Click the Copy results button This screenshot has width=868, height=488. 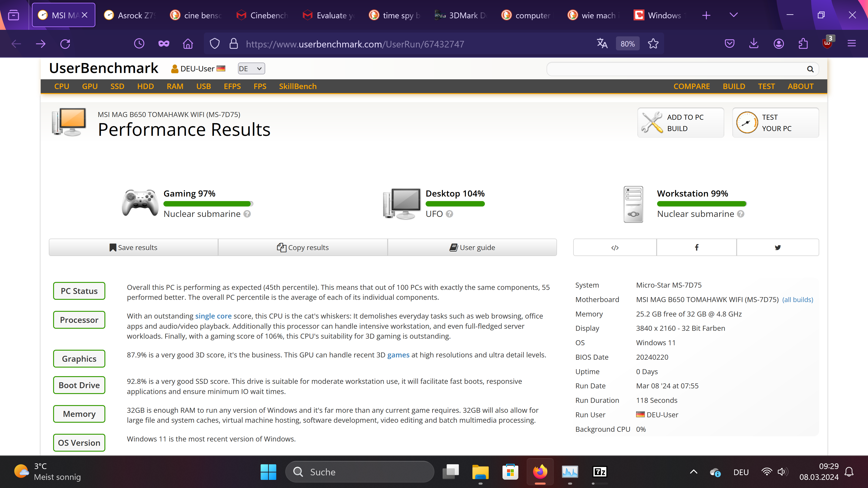303,248
